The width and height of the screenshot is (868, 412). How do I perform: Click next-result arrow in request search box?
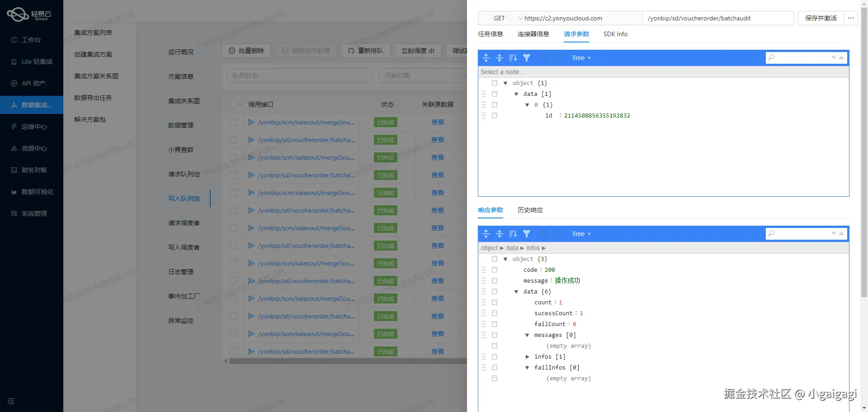pos(834,58)
